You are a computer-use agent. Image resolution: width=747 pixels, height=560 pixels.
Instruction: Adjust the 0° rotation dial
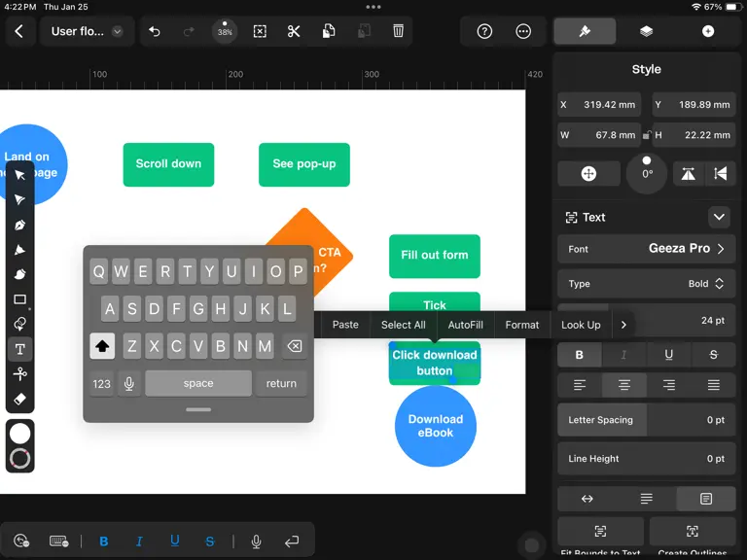(647, 173)
